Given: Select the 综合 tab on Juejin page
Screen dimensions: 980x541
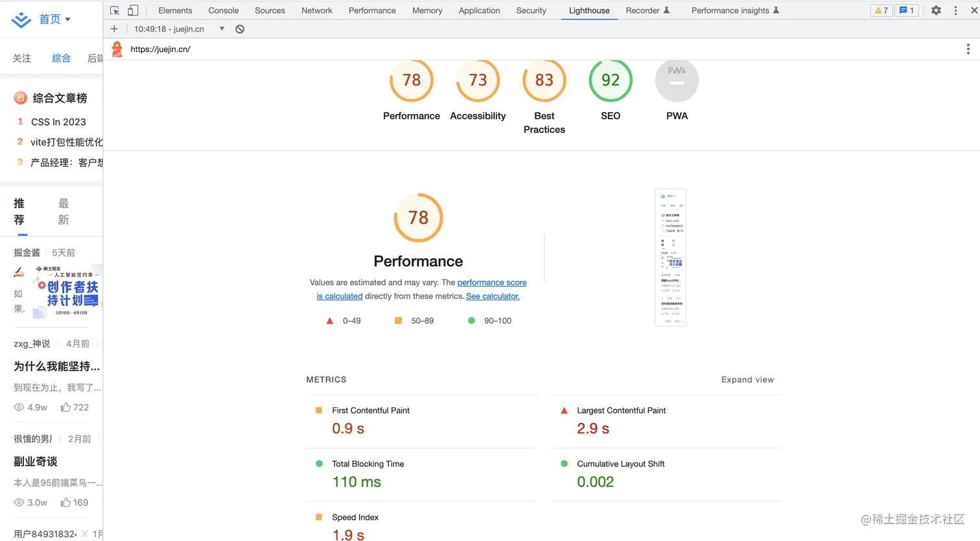Looking at the screenshot, I should click(x=61, y=58).
